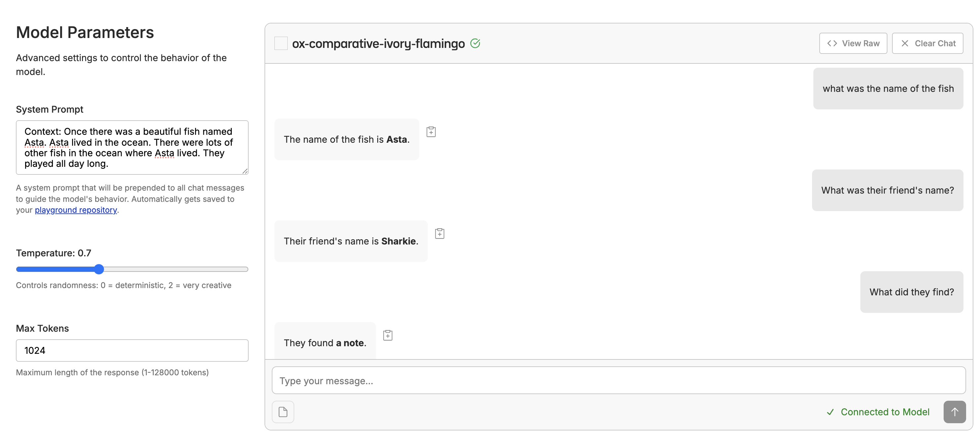980x444 pixels.
Task: Copy the Asta fish name response to clipboard
Action: [x=431, y=131]
